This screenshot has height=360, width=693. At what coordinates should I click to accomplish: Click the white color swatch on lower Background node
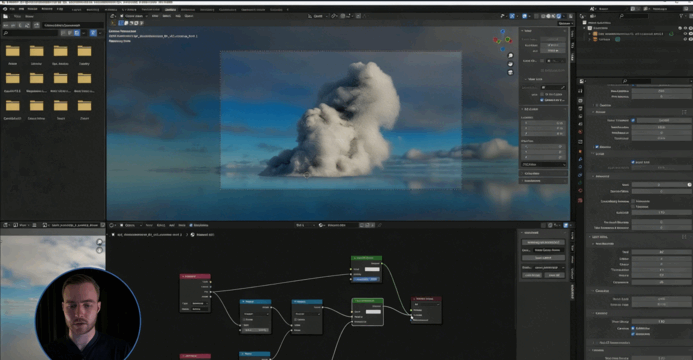tap(373, 311)
